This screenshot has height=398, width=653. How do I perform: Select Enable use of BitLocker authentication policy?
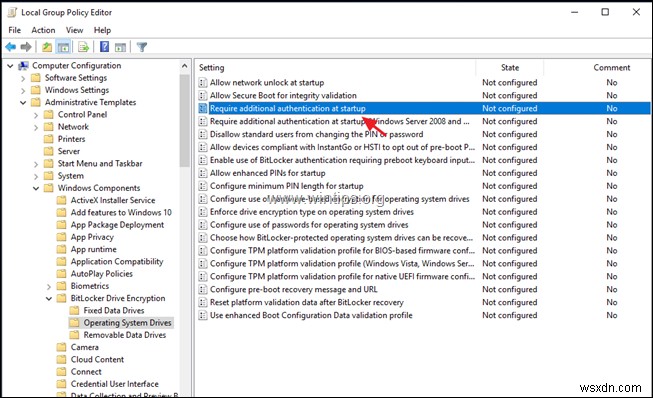(342, 160)
